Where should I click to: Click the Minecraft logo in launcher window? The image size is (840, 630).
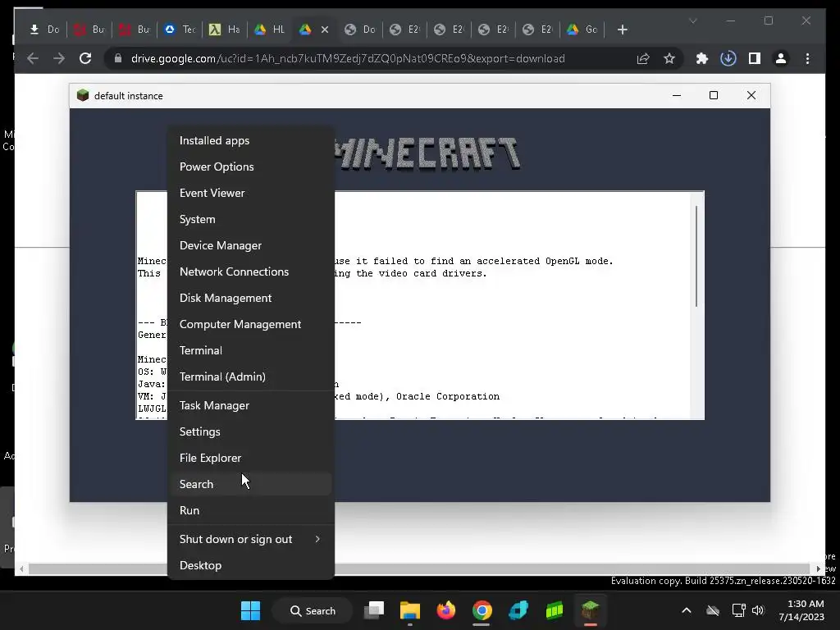pos(427,153)
